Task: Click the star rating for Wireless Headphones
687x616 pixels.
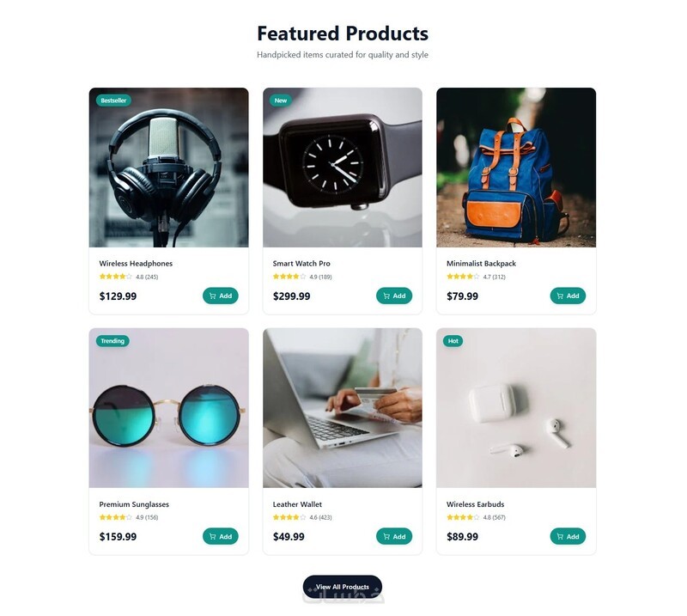Action: [x=116, y=277]
